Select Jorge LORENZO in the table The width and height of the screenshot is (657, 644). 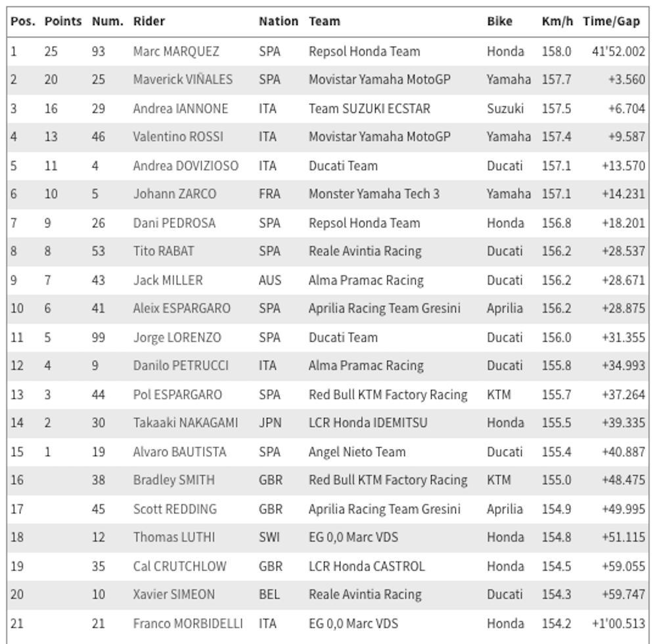point(177,338)
